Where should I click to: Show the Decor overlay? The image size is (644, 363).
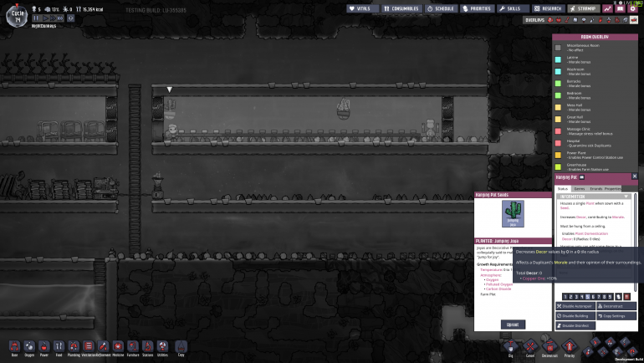coord(609,20)
